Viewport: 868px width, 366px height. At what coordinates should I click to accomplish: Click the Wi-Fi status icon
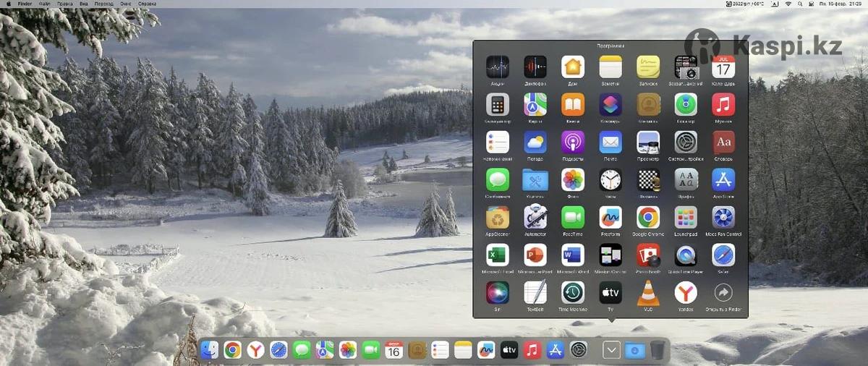pyautogui.click(x=788, y=4)
